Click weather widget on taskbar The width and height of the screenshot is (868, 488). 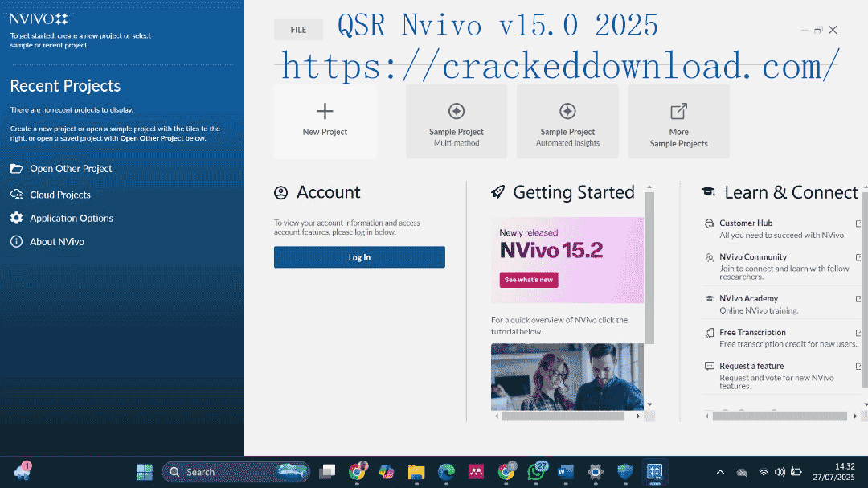click(23, 471)
